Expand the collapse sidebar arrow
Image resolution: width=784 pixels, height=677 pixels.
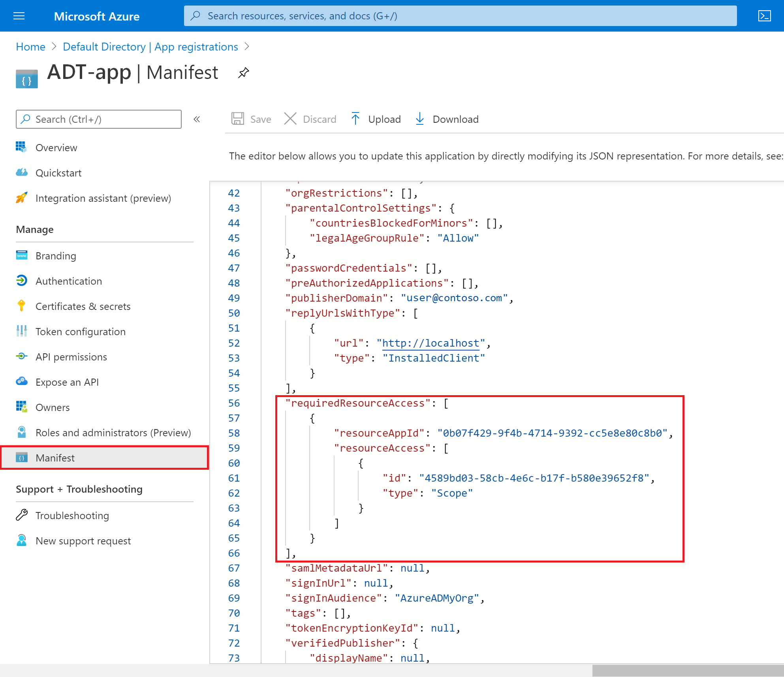[x=198, y=119]
